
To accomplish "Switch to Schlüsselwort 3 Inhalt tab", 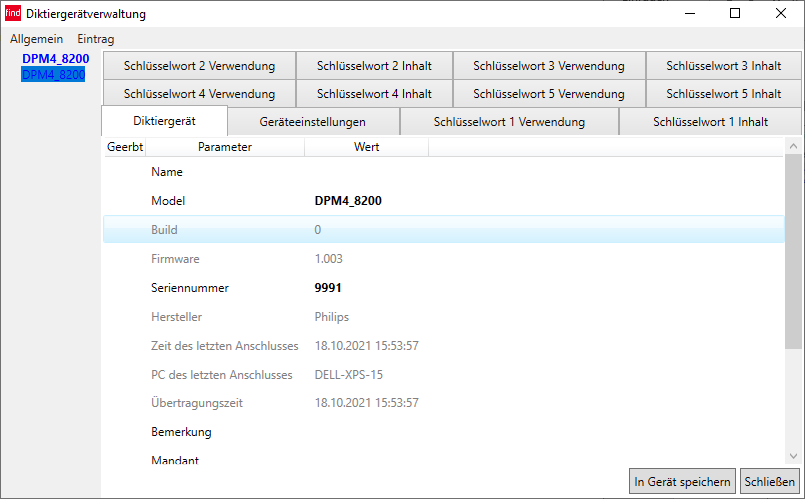I will pyautogui.click(x=723, y=66).
